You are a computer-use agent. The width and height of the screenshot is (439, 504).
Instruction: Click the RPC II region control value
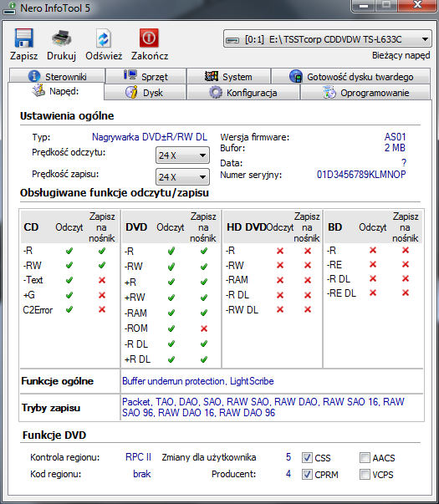pyautogui.click(x=138, y=457)
